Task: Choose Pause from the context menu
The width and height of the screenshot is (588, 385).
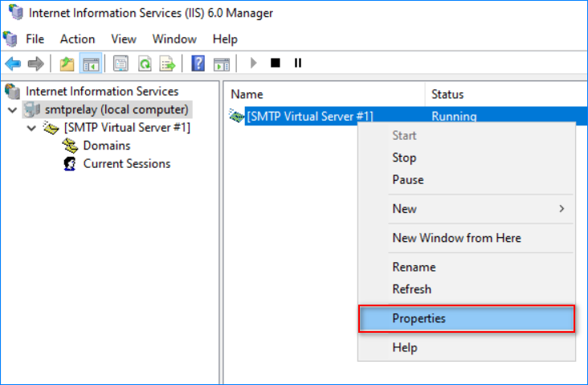Action: click(x=467, y=180)
